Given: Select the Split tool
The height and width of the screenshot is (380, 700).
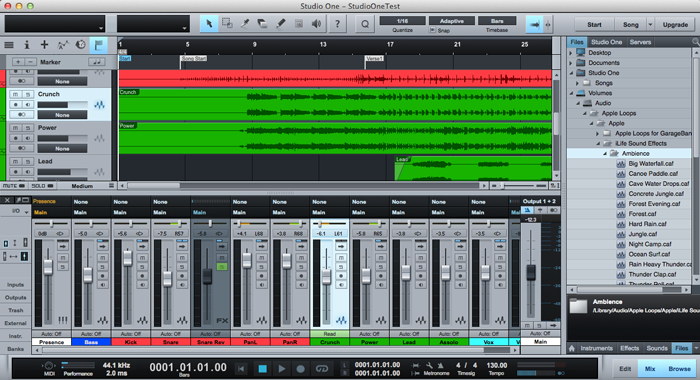Looking at the screenshot, I should pos(245,24).
